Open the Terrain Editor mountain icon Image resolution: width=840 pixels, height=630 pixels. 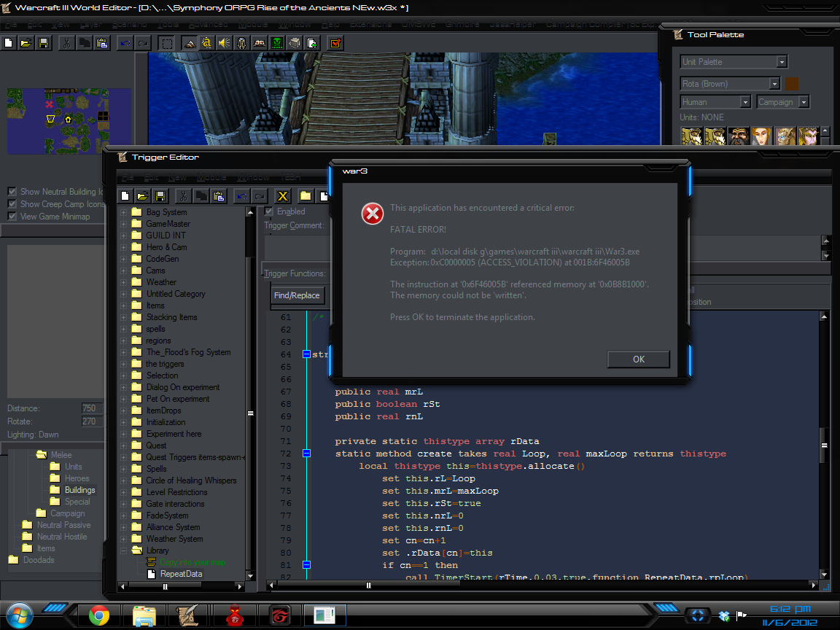pyautogui.click(x=190, y=43)
